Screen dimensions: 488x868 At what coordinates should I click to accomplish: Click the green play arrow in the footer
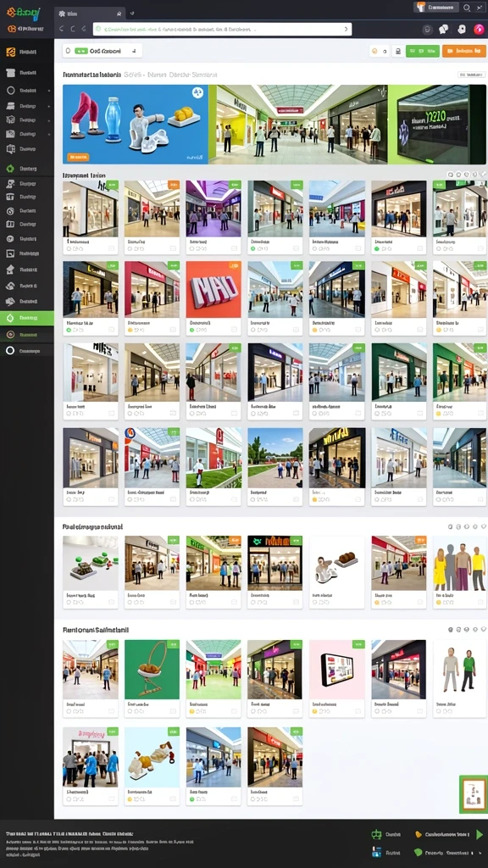tap(480, 834)
